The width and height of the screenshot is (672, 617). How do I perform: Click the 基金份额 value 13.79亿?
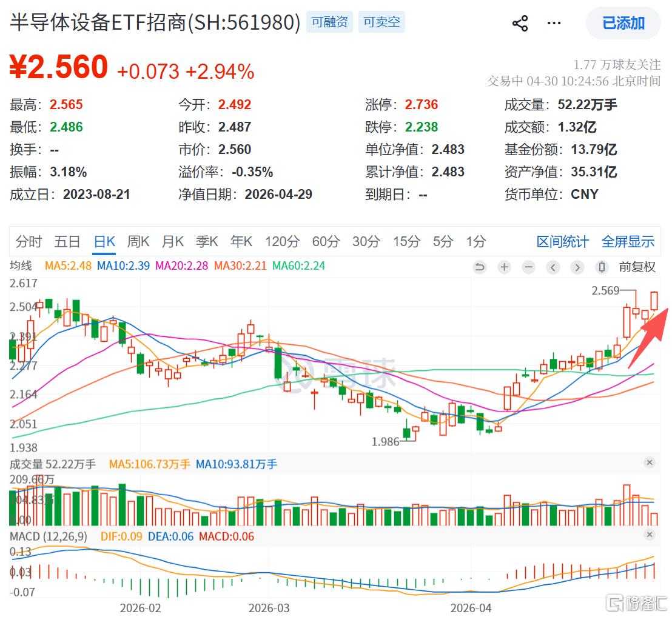coord(594,150)
